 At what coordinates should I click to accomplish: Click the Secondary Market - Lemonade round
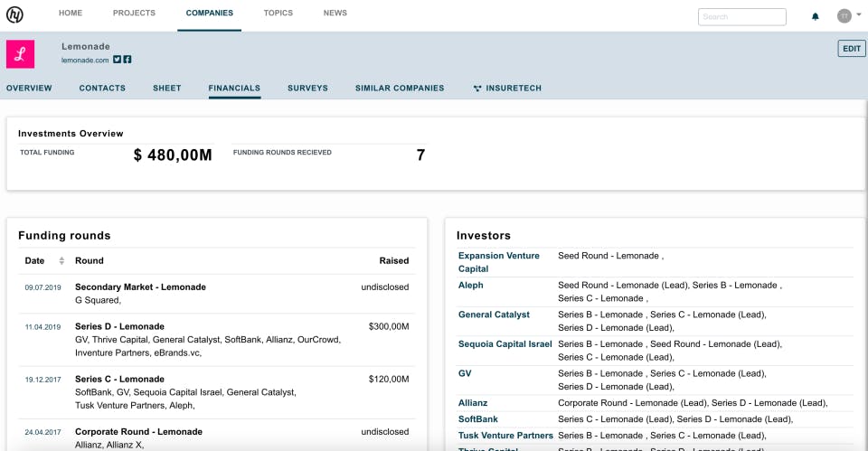tap(141, 287)
